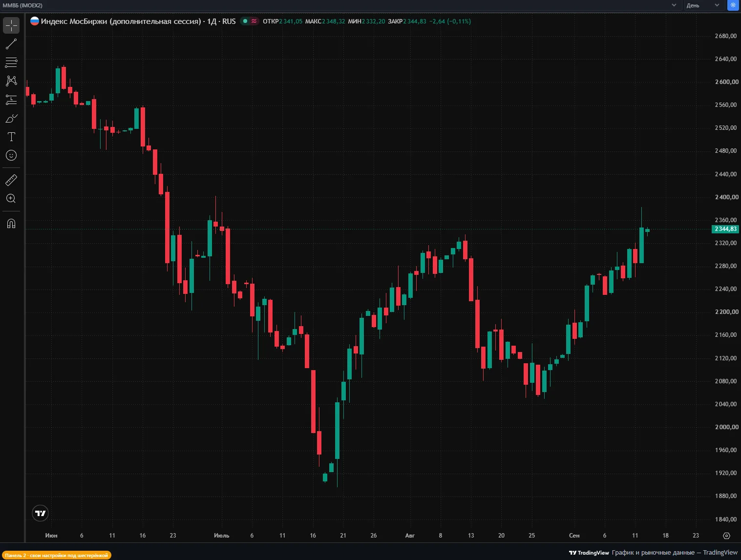The width and height of the screenshot is (741, 560).
Task: Open the TradingView attribution link
Action: (x=653, y=553)
